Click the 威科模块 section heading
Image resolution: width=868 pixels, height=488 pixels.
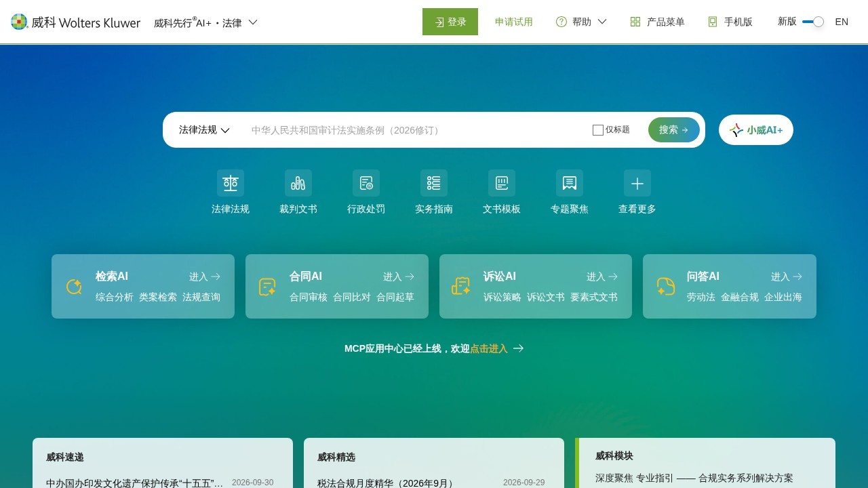click(x=614, y=455)
